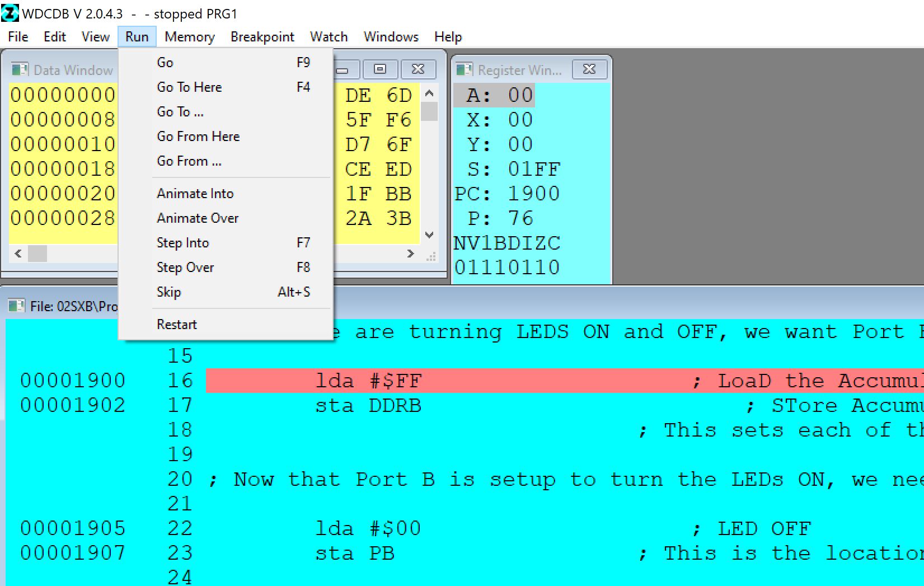Click the PC register value 1900
Image resolution: width=924 pixels, height=586 pixels.
[534, 194]
